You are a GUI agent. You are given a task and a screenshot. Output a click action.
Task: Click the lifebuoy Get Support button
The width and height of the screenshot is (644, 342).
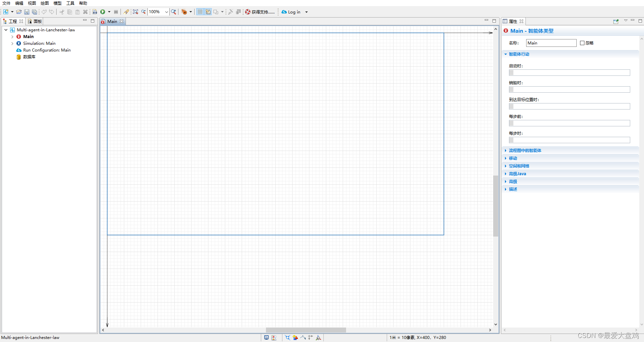click(x=260, y=12)
